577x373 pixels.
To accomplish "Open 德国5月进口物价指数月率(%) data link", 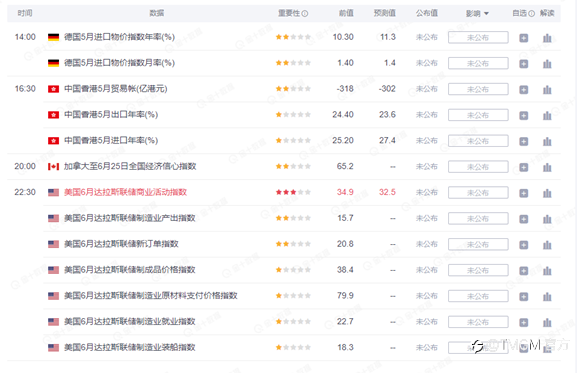I will 119,63.
